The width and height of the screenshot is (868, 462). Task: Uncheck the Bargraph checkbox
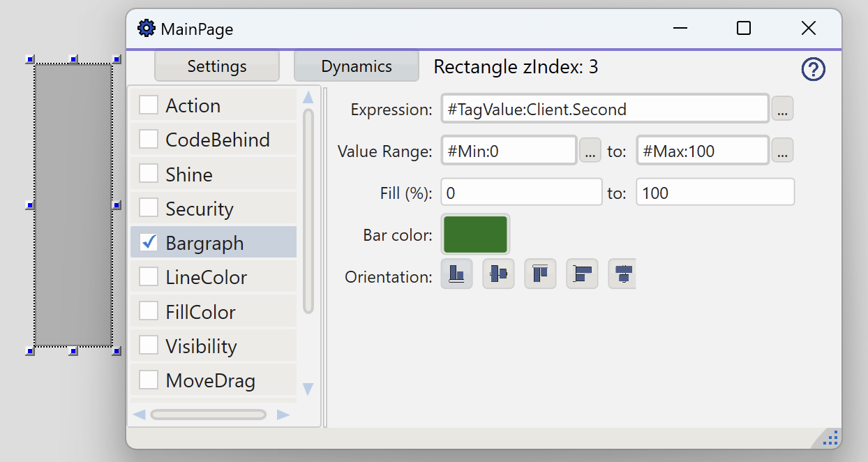click(149, 242)
